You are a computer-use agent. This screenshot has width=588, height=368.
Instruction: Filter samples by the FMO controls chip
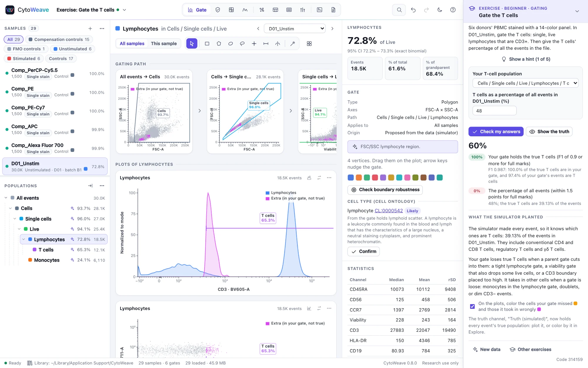26,49
